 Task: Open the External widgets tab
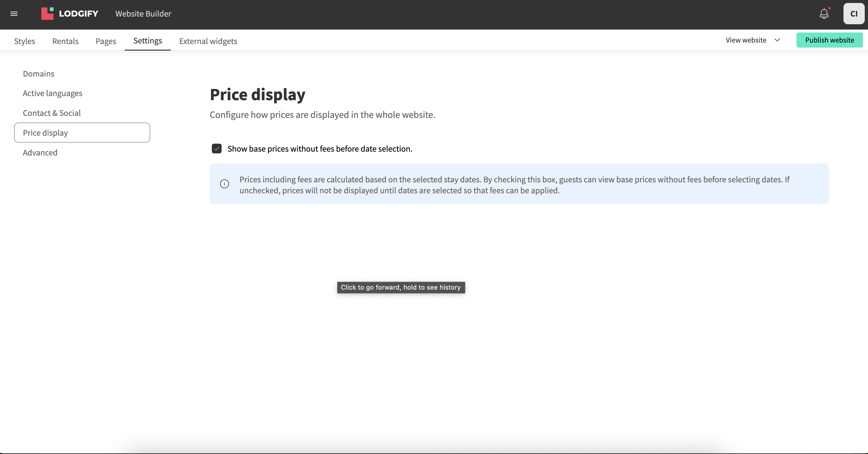tap(208, 41)
